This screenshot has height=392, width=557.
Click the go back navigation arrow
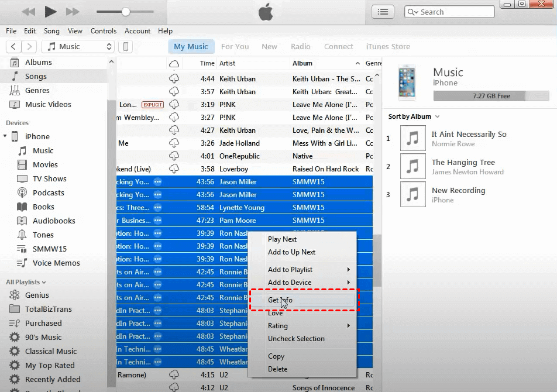tap(13, 47)
